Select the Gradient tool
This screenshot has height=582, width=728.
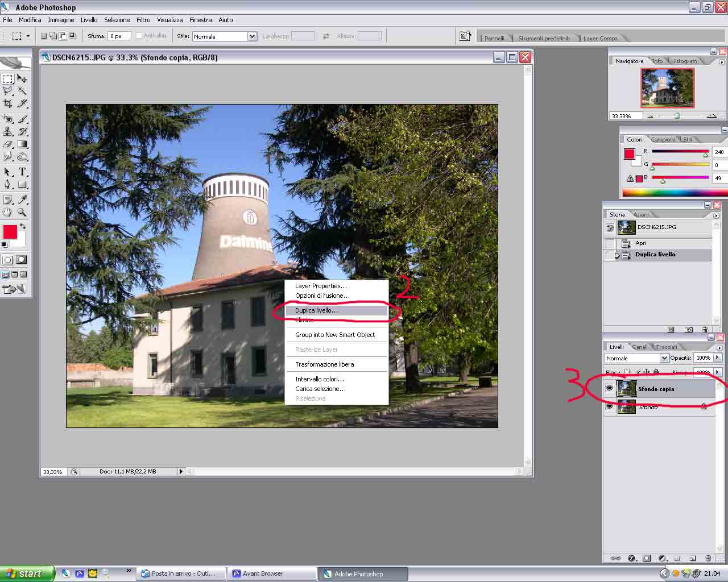click(x=22, y=144)
